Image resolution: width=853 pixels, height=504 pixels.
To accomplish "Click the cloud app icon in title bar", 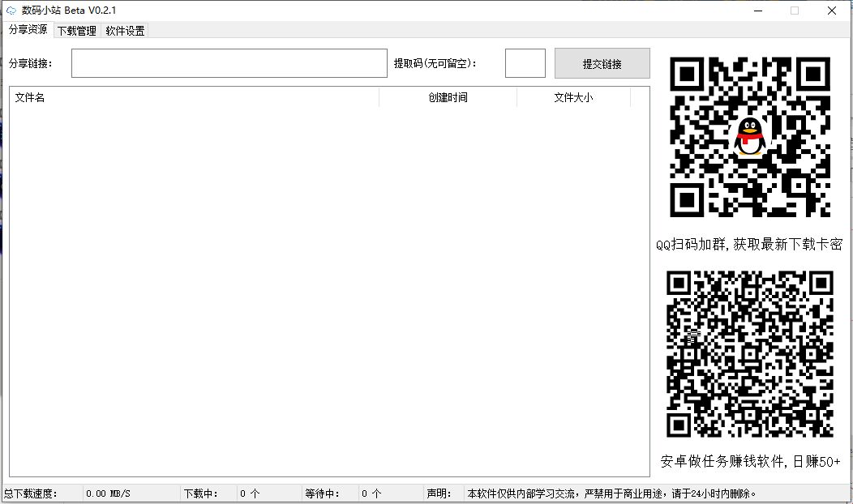I will (x=11, y=11).
